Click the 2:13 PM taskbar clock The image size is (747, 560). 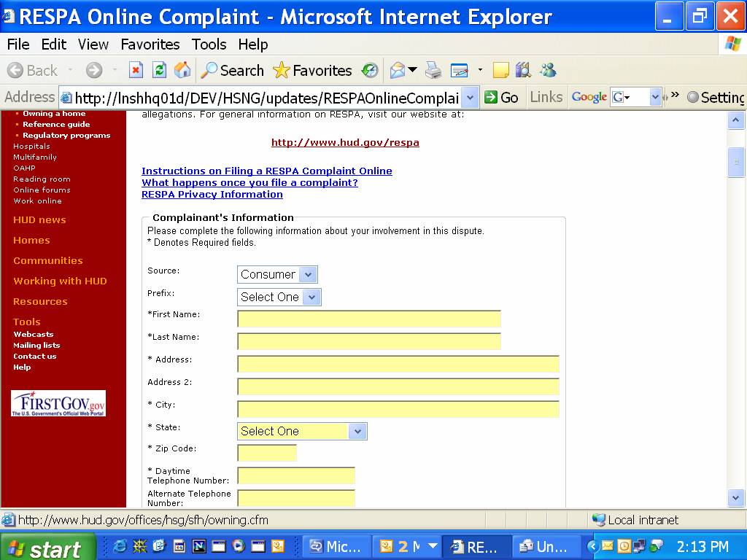703,547
